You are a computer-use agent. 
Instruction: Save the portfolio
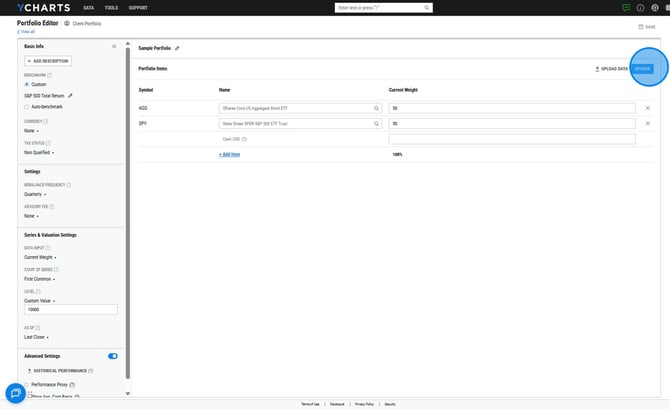click(647, 26)
